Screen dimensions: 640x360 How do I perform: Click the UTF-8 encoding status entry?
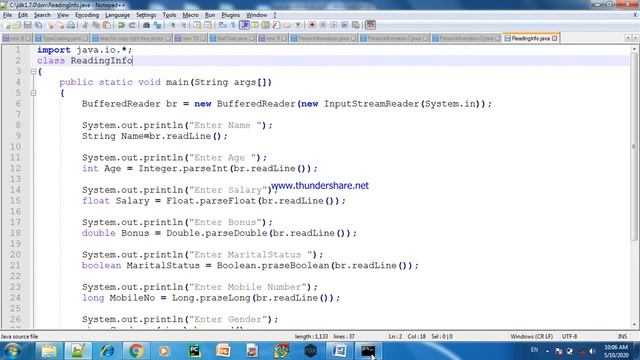coord(569,337)
